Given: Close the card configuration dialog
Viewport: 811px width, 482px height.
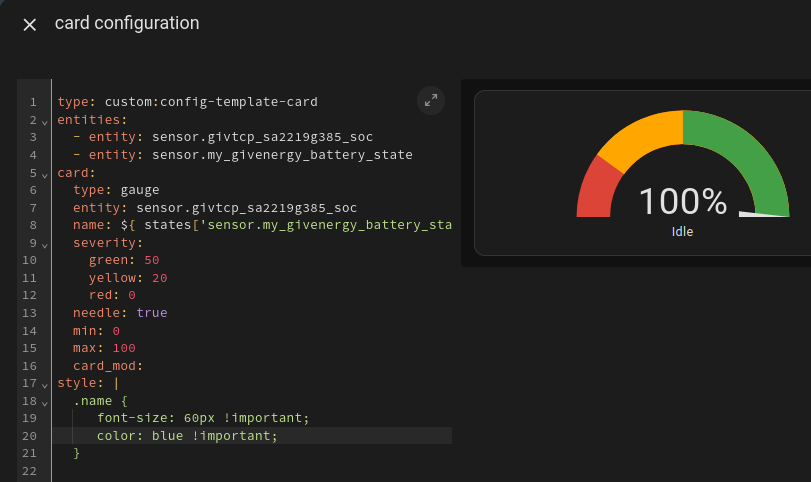Looking at the screenshot, I should tap(29, 24).
